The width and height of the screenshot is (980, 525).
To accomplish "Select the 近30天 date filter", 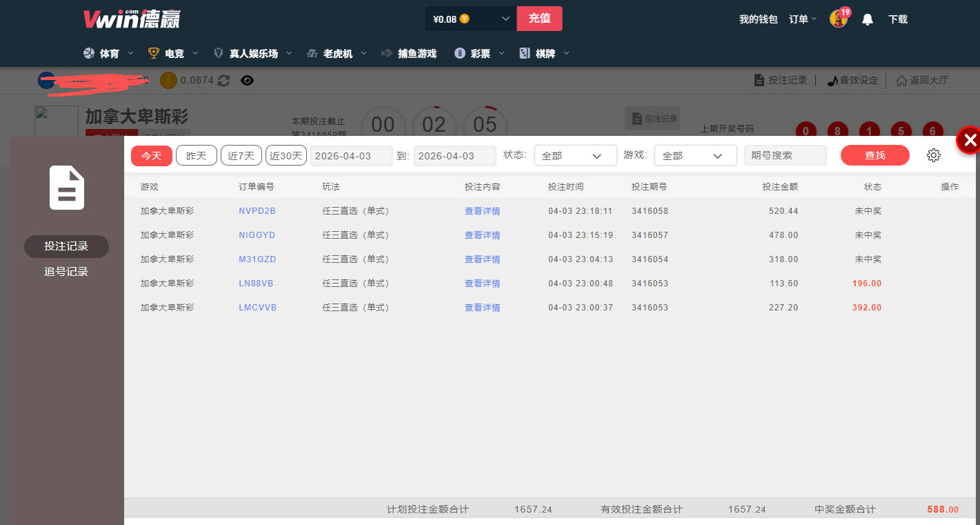I will (286, 156).
